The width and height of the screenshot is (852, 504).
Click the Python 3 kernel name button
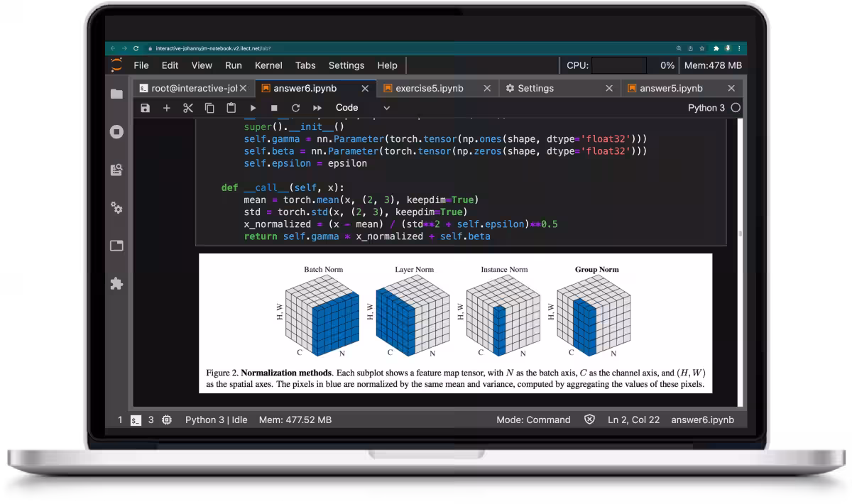(x=706, y=108)
